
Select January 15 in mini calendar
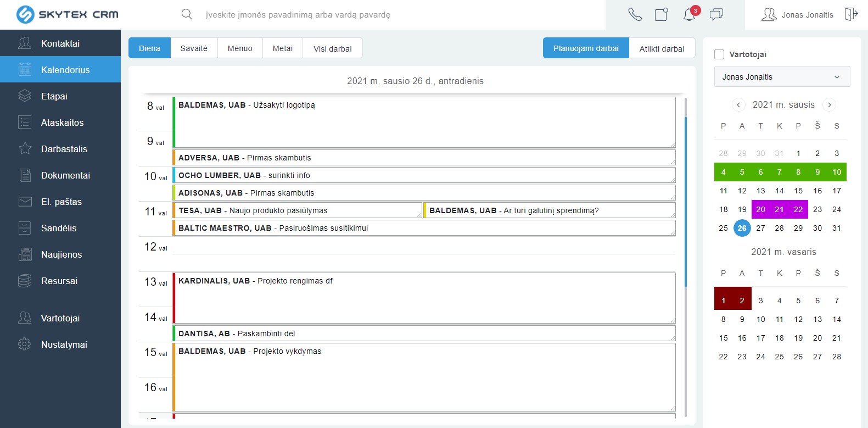pos(798,191)
